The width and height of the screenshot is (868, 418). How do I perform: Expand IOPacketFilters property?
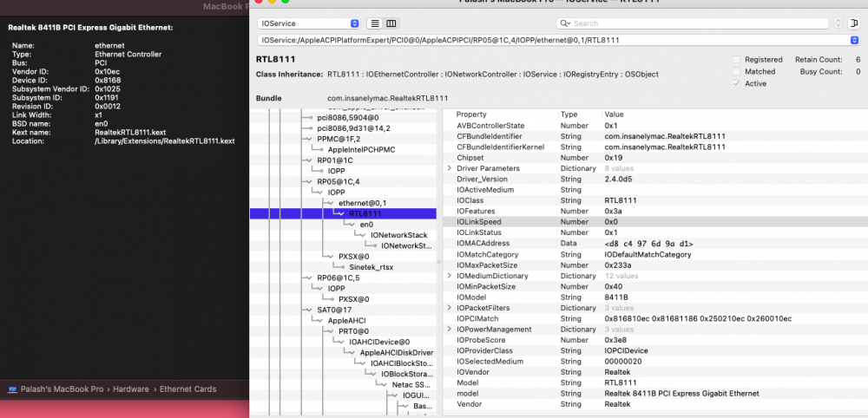tap(450, 307)
